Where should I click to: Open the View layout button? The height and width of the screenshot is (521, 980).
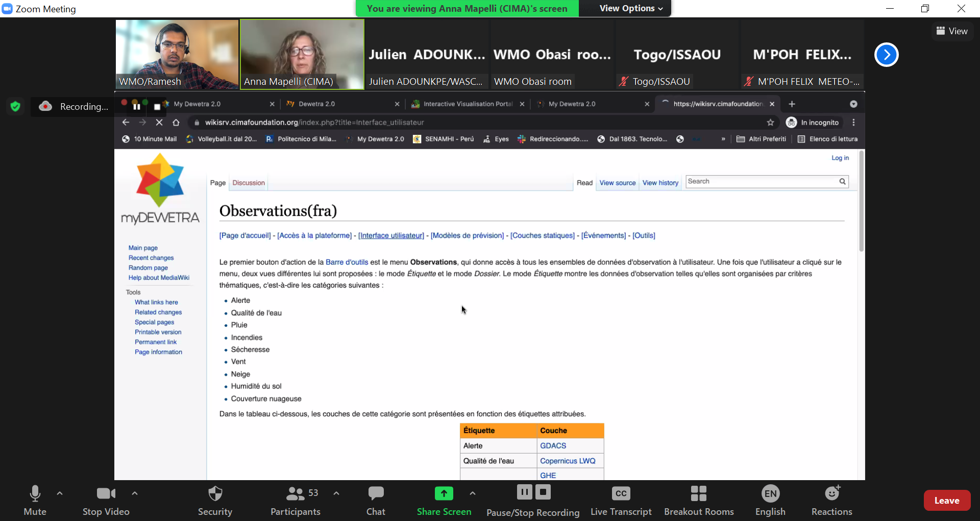952,31
